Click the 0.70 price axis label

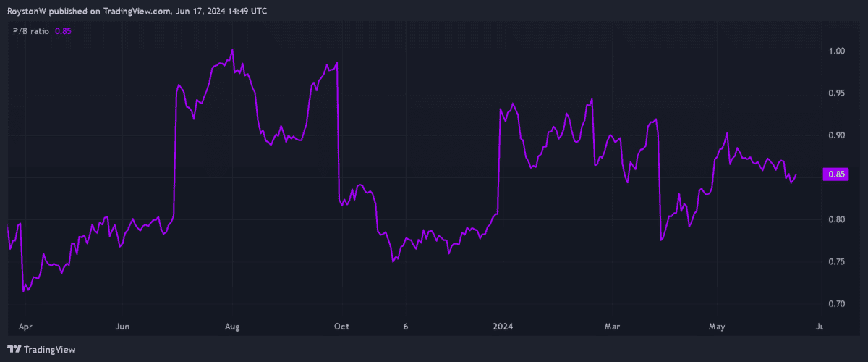coord(837,303)
